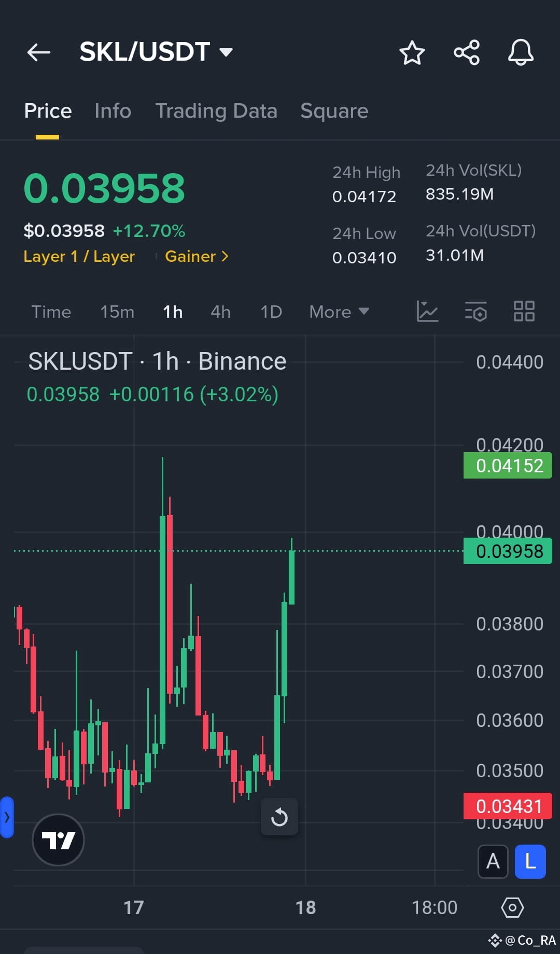
Task: Set a price alert with the bell icon
Action: click(521, 52)
